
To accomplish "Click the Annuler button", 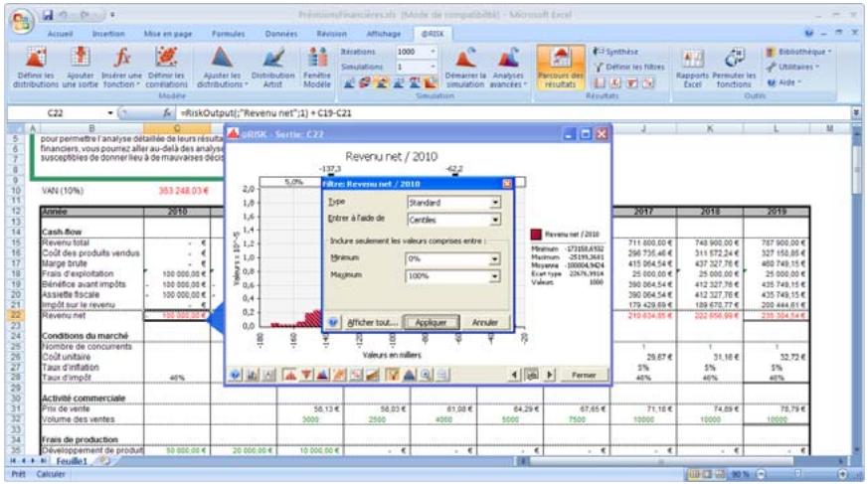I will pos(484,323).
